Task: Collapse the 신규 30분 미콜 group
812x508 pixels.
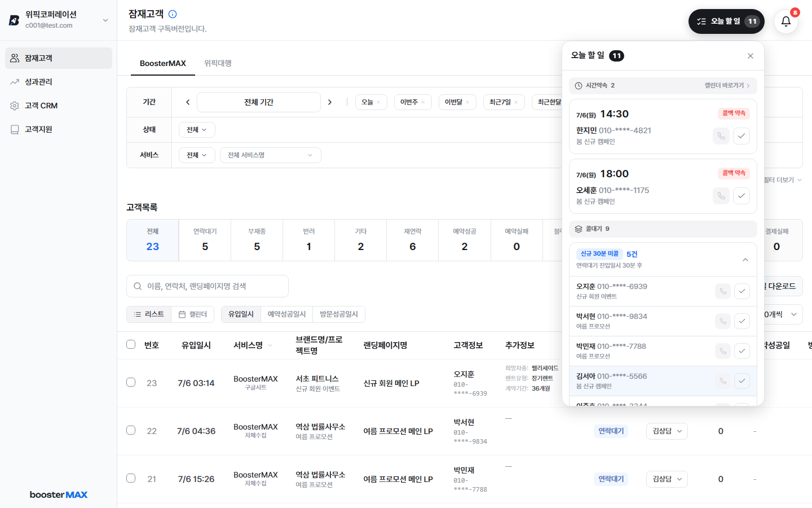Action: click(745, 260)
